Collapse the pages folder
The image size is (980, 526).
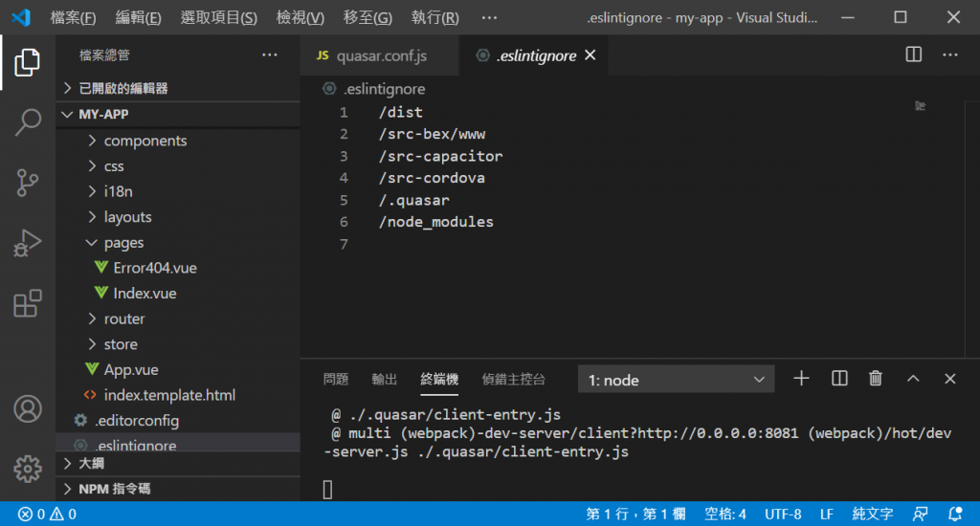click(178, 242)
